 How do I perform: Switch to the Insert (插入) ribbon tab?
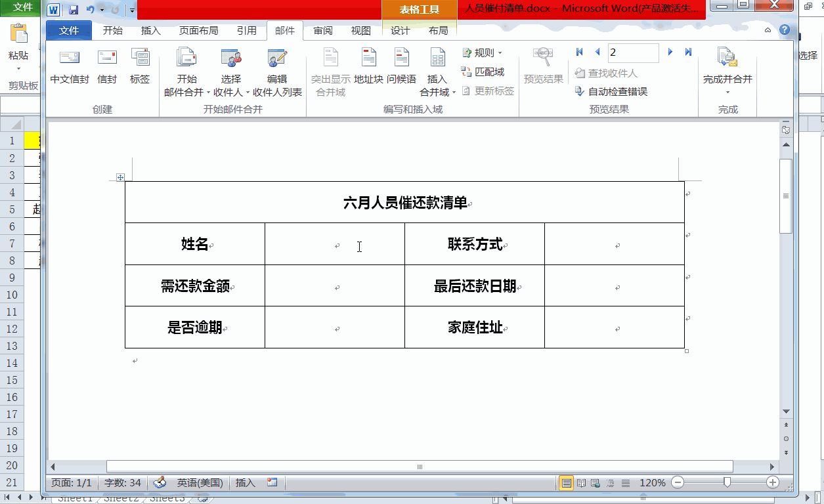(x=151, y=31)
